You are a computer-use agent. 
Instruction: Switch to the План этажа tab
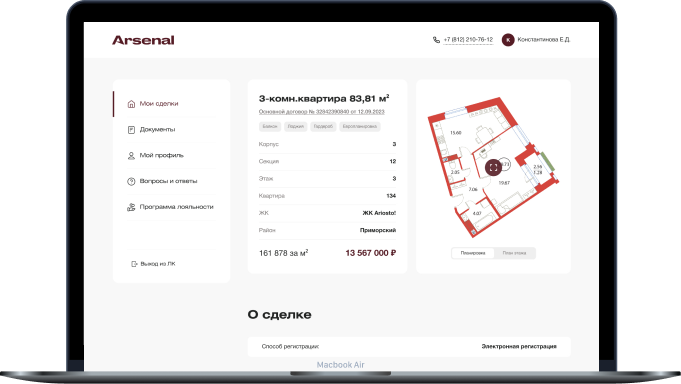(514, 253)
